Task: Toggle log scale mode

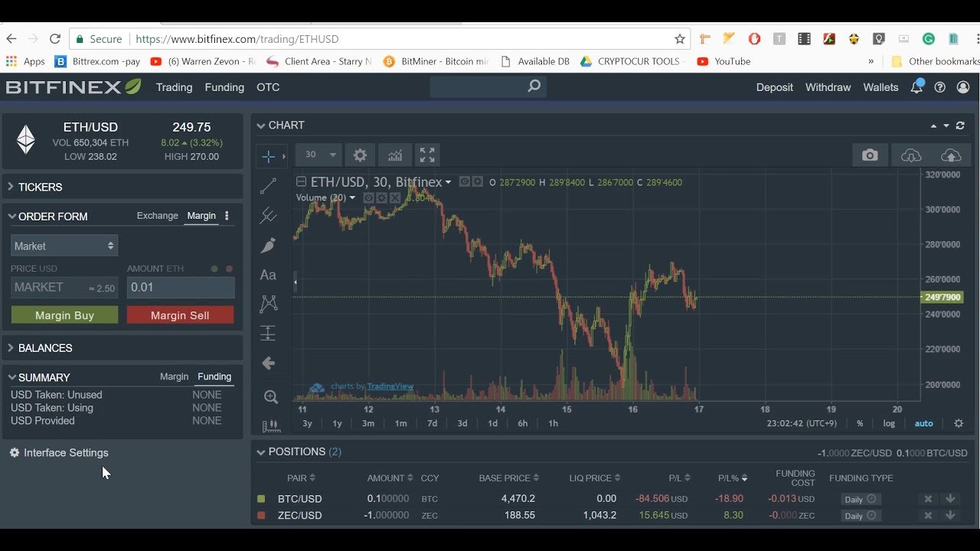Action: pos(889,423)
